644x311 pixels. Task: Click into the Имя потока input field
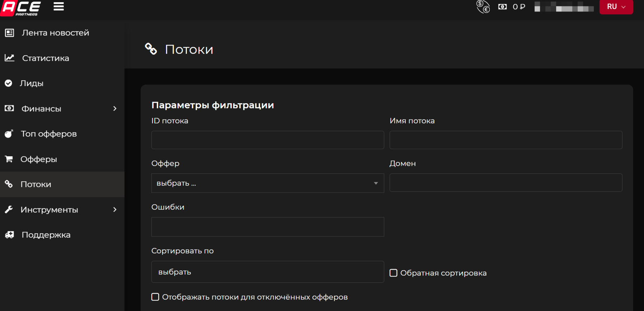tap(506, 140)
